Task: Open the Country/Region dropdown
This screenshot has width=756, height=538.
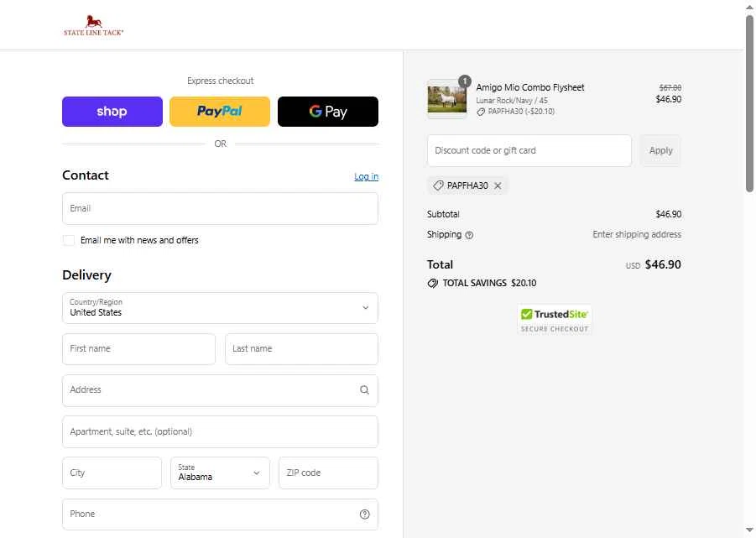Action: (220, 308)
